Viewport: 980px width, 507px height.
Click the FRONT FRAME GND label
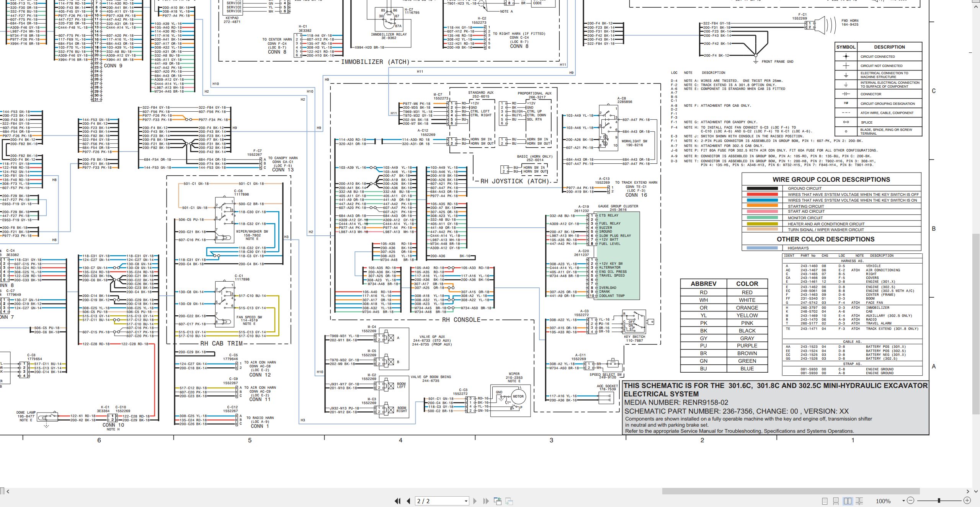[x=777, y=62]
